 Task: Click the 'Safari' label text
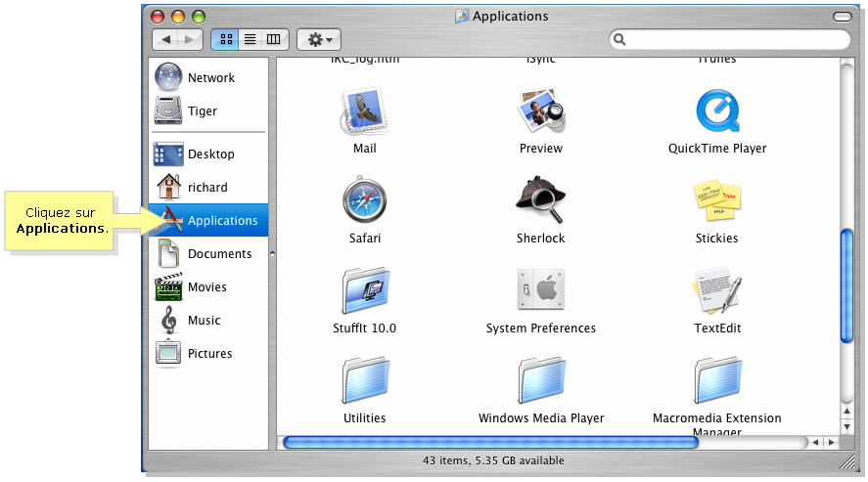365,239
